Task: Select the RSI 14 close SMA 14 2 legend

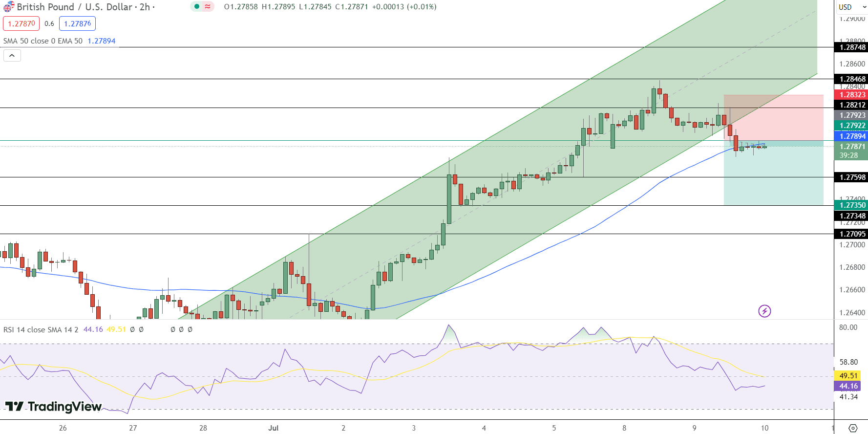Action: (41, 330)
